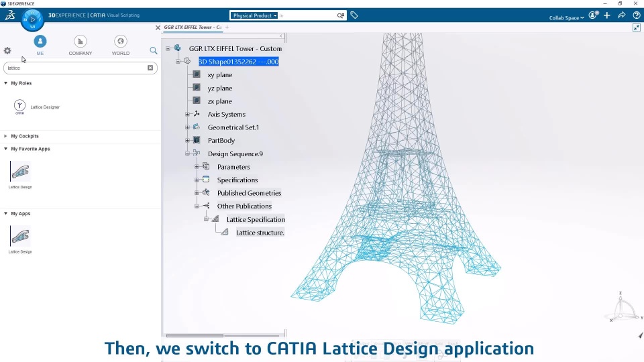644x362 pixels.
Task: Close the compass side panel
Action: [x=158, y=27]
